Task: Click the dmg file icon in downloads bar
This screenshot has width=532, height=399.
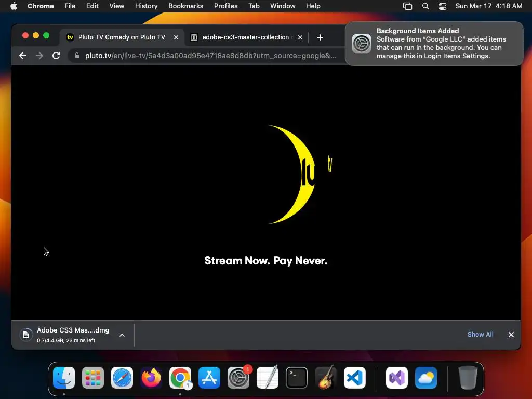Action: pos(26,335)
